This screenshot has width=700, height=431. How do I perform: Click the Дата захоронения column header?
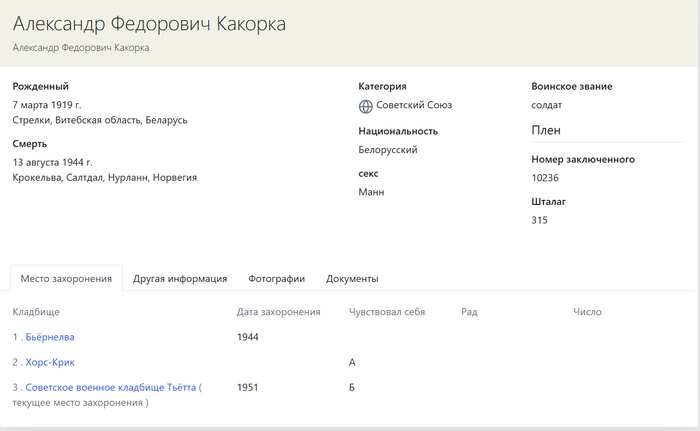click(x=278, y=312)
